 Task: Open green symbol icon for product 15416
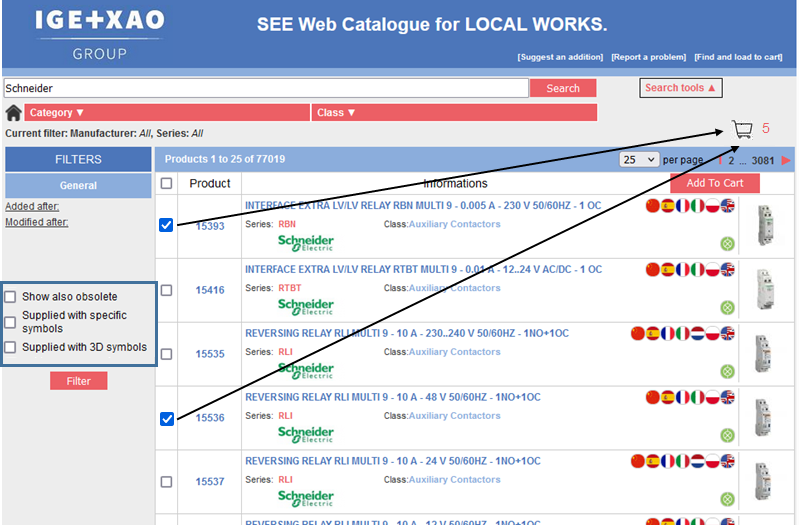coord(728,308)
